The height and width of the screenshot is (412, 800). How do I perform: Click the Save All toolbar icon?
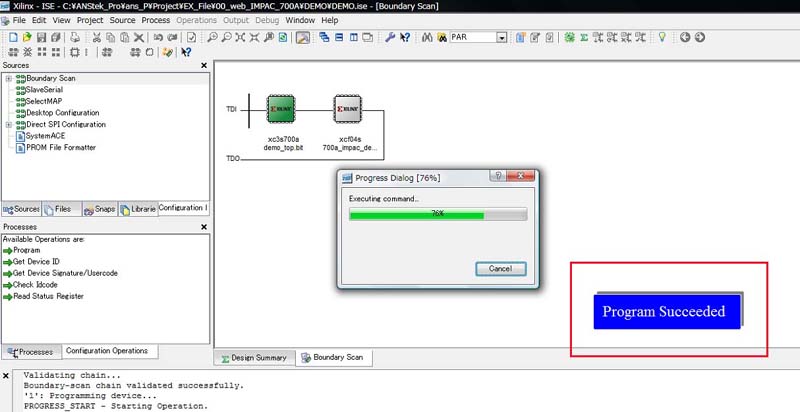[x=56, y=37]
